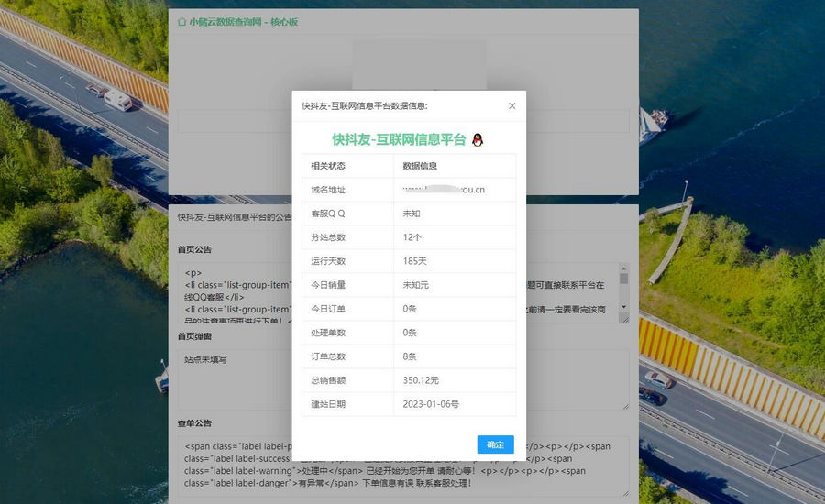Click the 确定 button in the dialog
This screenshot has height=504, width=825.
495,444
